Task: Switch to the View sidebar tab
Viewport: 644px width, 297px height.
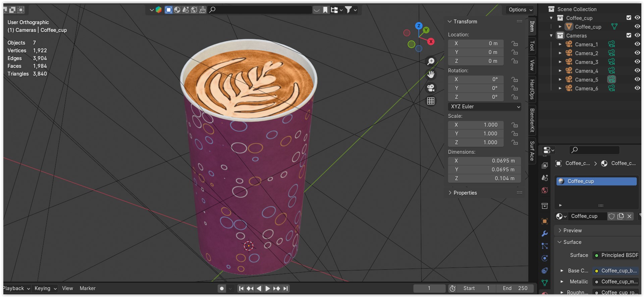Action: [x=532, y=65]
